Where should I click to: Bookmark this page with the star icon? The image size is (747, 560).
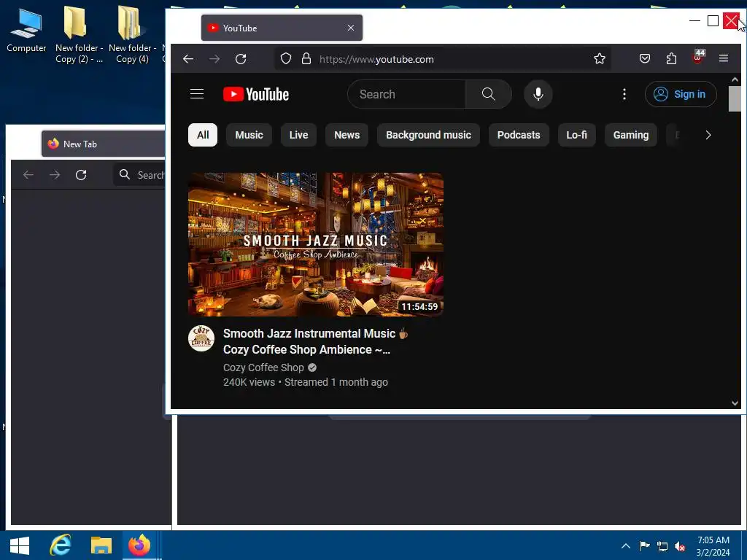click(600, 58)
